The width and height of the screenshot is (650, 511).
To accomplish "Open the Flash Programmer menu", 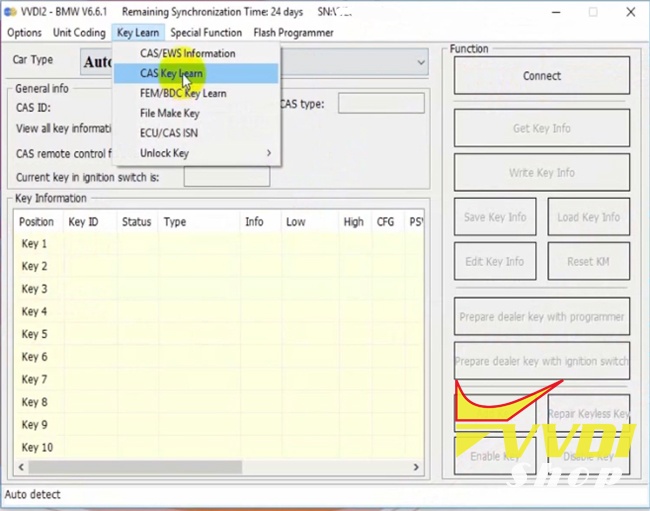I will coord(293,33).
